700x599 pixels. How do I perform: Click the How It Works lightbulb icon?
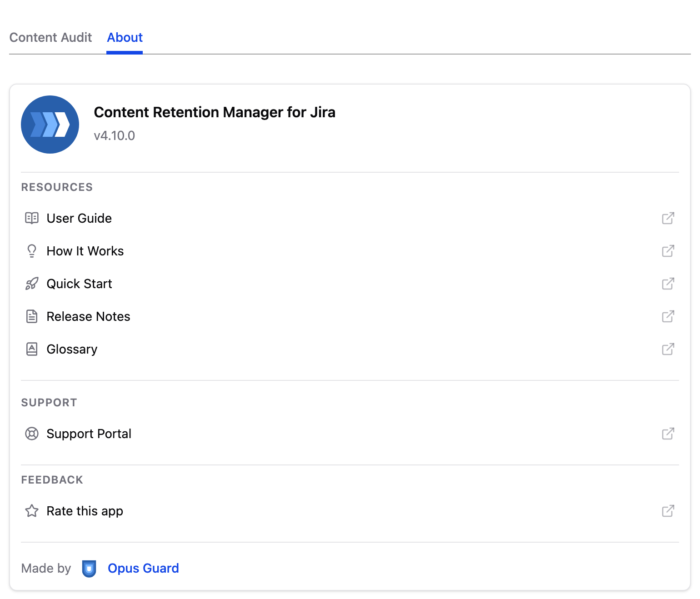click(32, 251)
